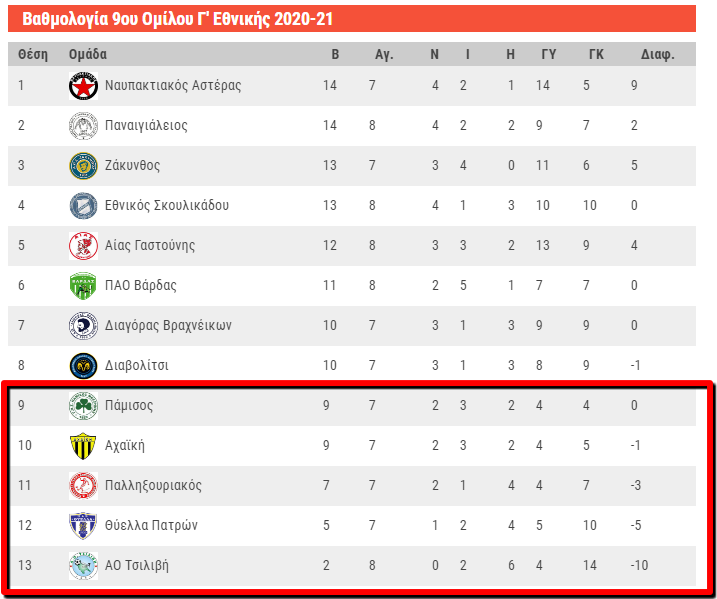The image size is (717, 599).
Task: Open the Αίας Γαστούνης team name
Action: pos(150,246)
